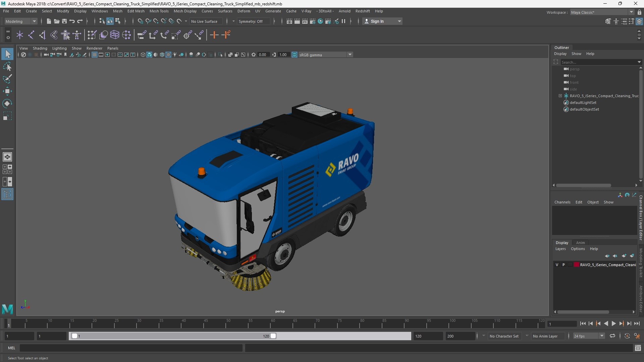Select four-view layout icon
The width and height of the screenshot is (644, 362).
click(7, 169)
